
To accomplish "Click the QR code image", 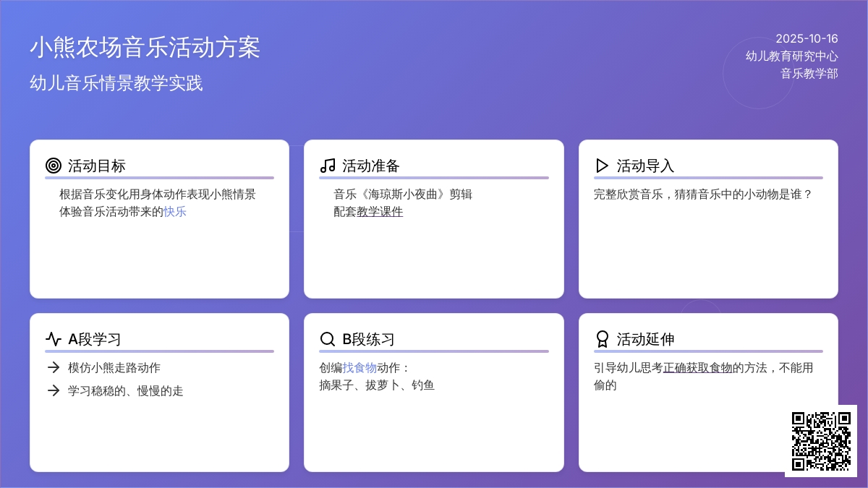I will [x=821, y=441].
